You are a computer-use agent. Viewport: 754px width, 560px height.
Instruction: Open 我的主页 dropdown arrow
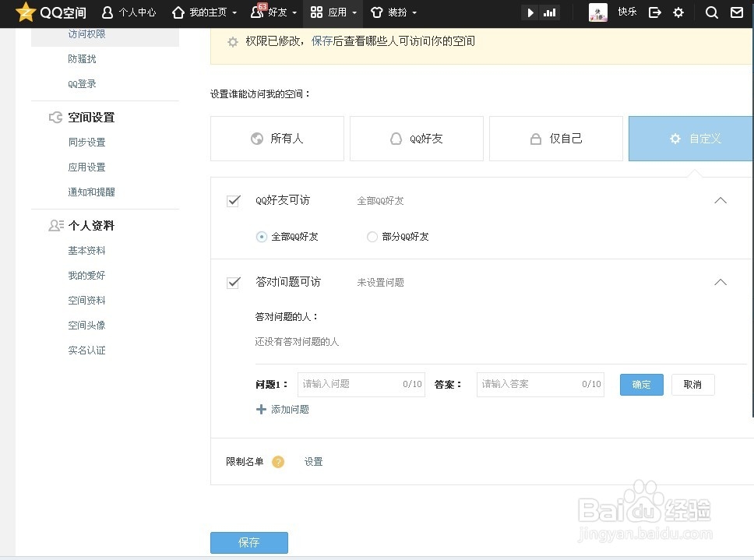click(x=234, y=13)
